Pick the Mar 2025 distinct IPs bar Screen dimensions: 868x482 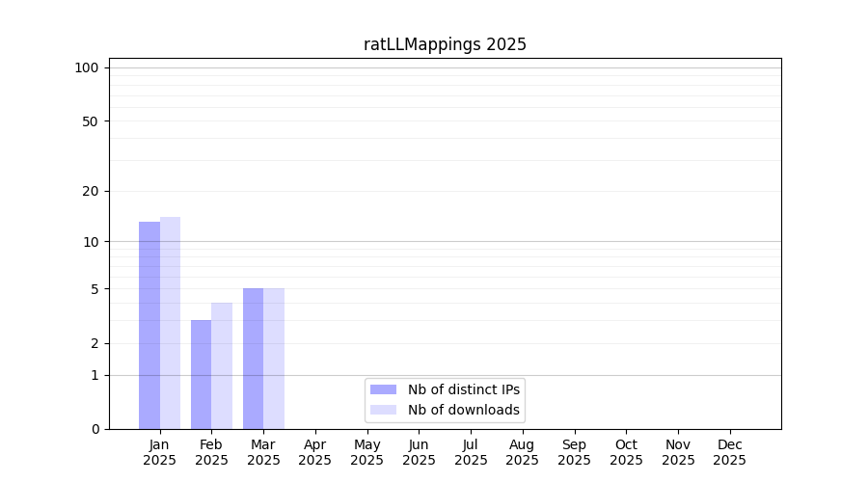pyautogui.click(x=253, y=359)
